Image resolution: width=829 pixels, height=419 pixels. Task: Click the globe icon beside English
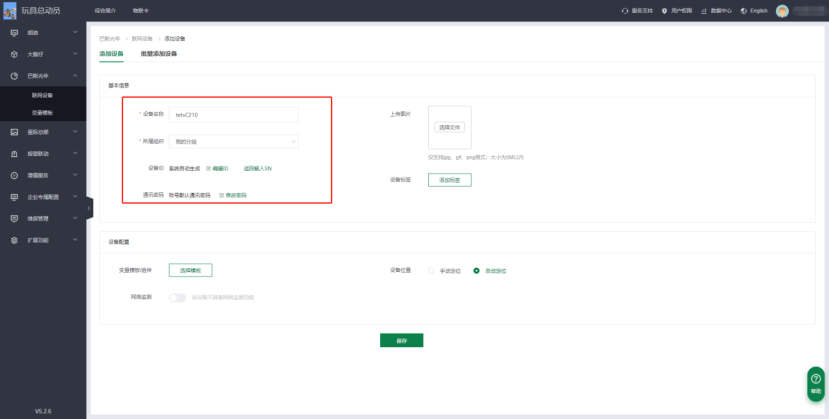744,10
